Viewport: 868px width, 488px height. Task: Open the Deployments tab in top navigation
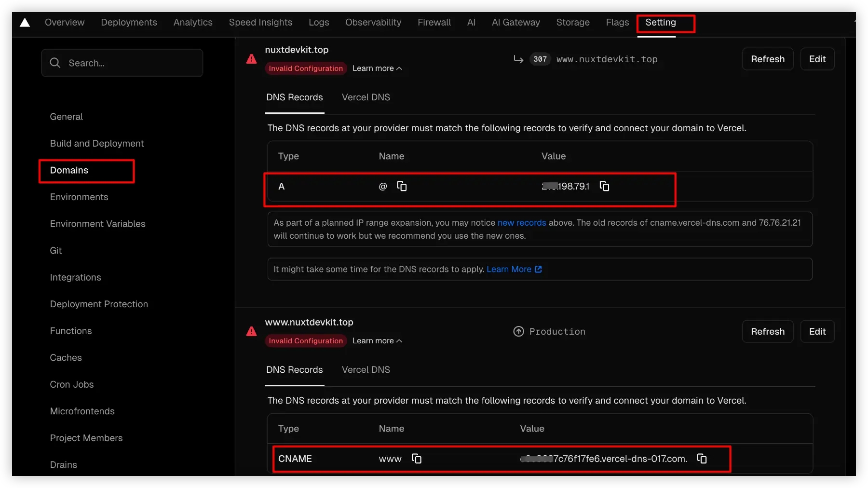point(129,23)
